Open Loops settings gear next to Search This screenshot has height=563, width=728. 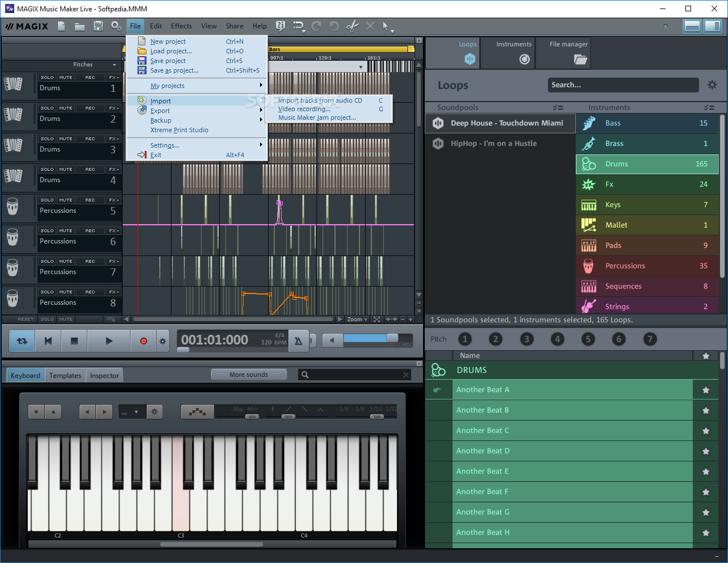712,85
